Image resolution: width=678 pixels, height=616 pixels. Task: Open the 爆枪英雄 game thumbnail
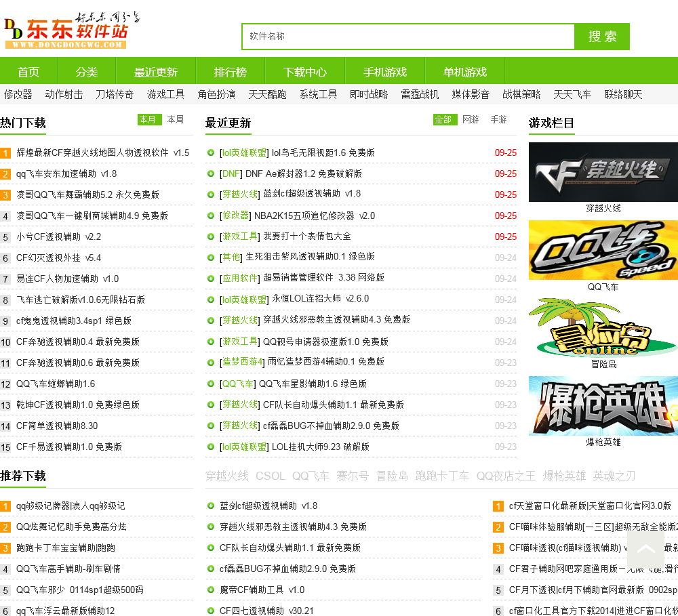pyautogui.click(x=603, y=405)
